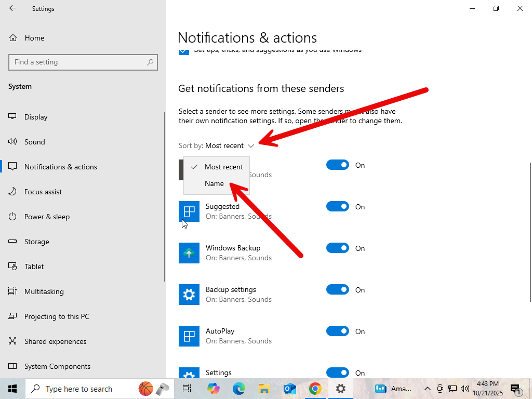Go back using the Settings back arrow
Image resolution: width=532 pixels, height=399 pixels.
[12, 8]
